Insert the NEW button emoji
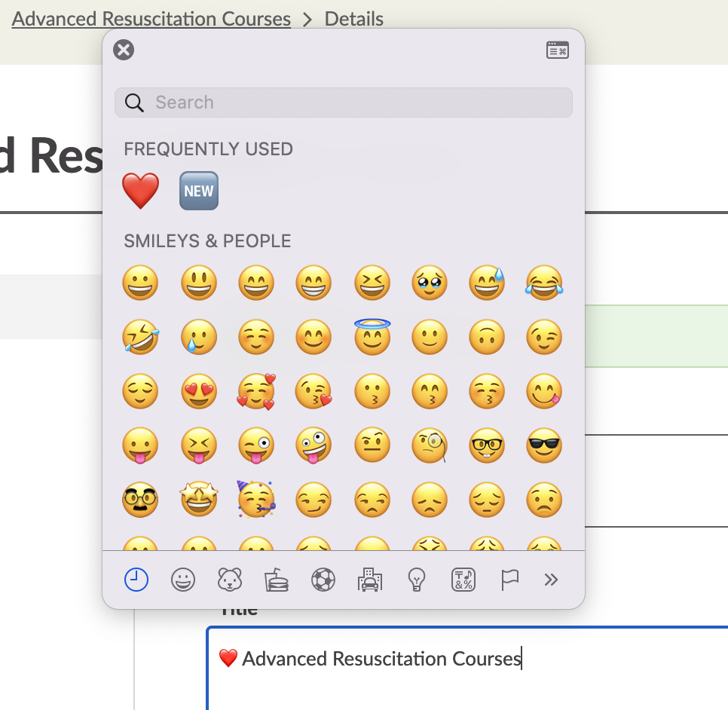Image resolution: width=728 pixels, height=710 pixels. click(x=198, y=191)
